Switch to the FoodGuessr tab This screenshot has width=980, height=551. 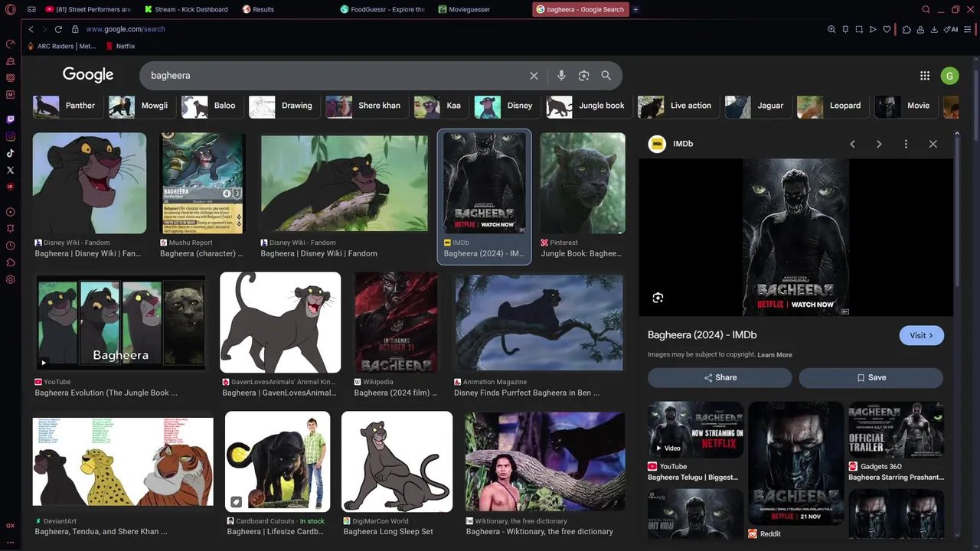[383, 9]
